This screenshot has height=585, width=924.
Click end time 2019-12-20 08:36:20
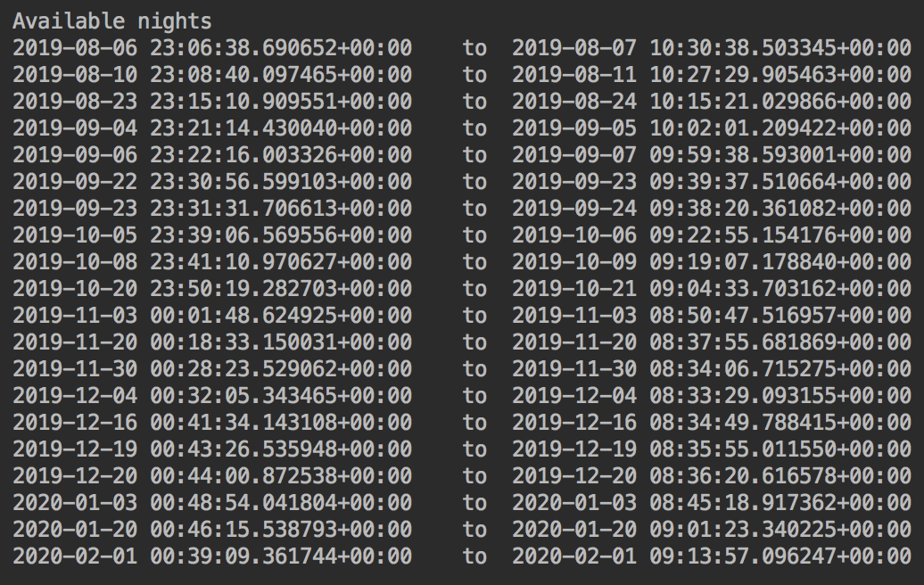[711, 476]
